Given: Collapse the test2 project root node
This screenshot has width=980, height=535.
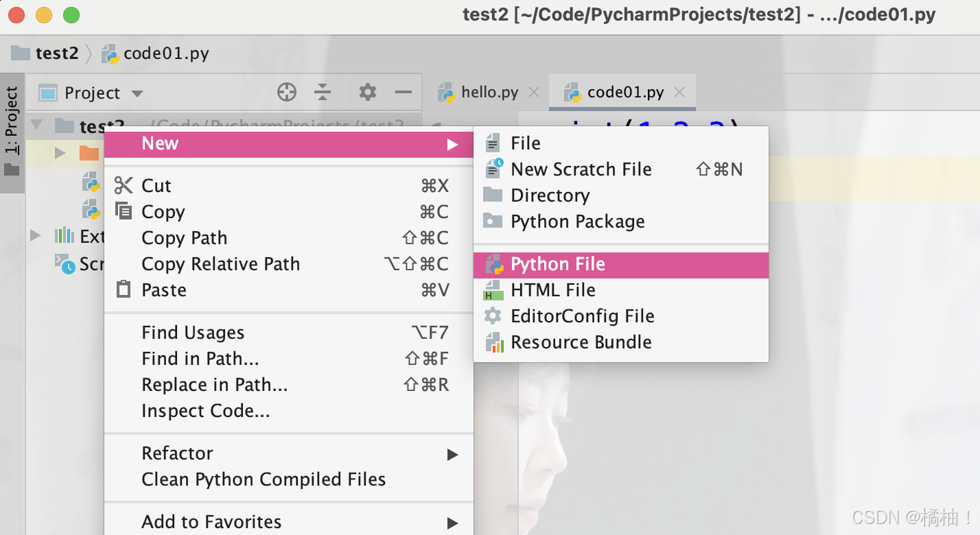Looking at the screenshot, I should tap(36, 126).
